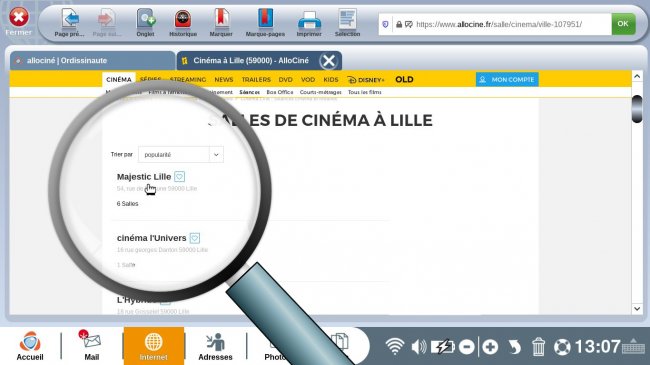
Task: Click the speaker volume icon
Action: 419,347
